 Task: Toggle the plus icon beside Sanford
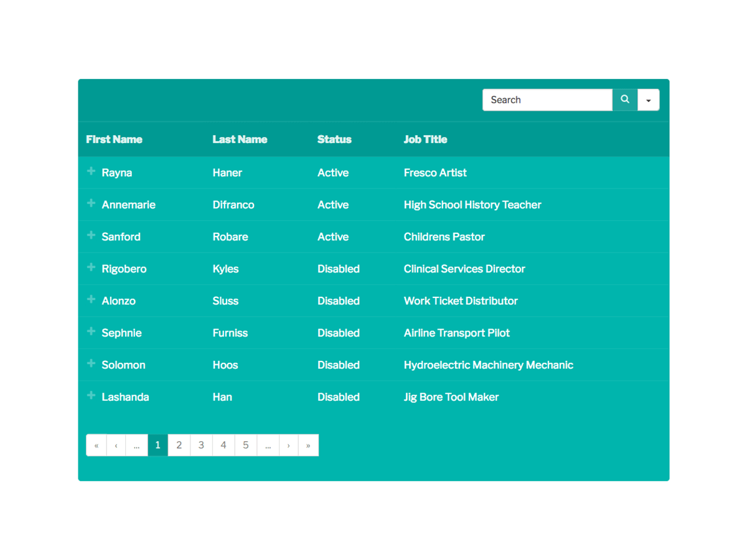click(x=91, y=236)
